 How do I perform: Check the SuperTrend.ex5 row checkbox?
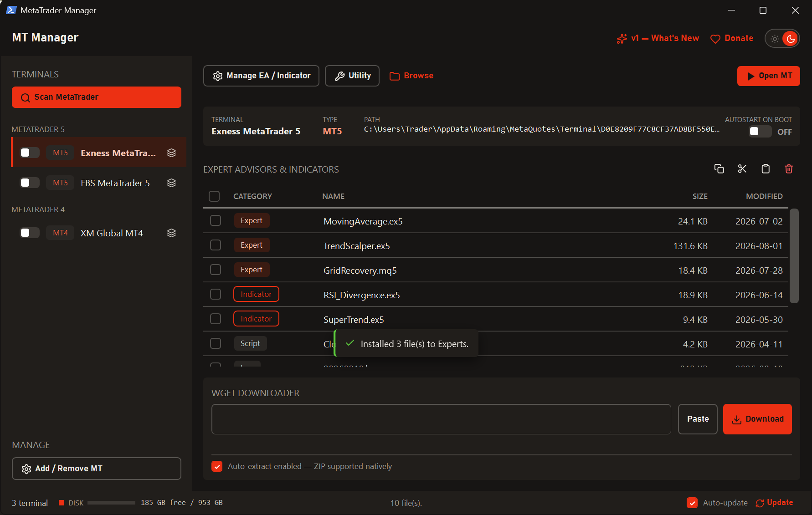point(216,319)
